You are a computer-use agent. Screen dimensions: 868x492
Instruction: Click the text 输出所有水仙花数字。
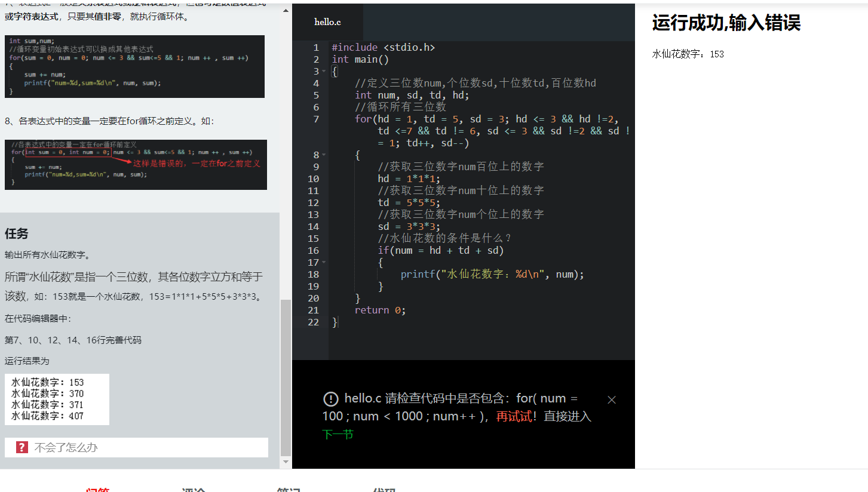point(48,255)
